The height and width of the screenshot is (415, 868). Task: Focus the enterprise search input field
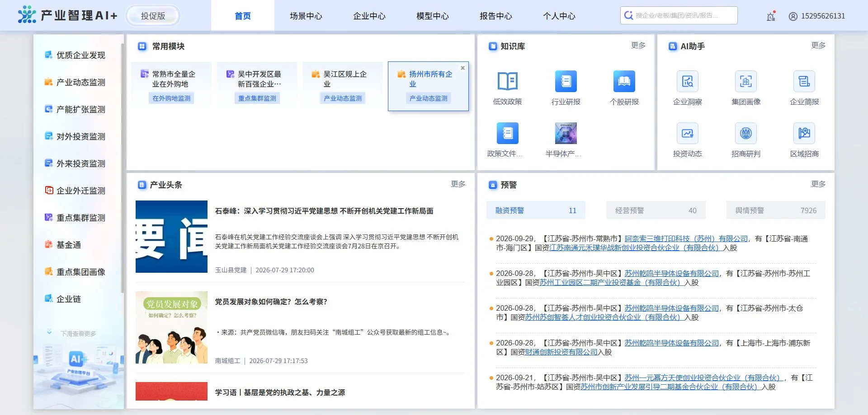[x=679, y=15]
